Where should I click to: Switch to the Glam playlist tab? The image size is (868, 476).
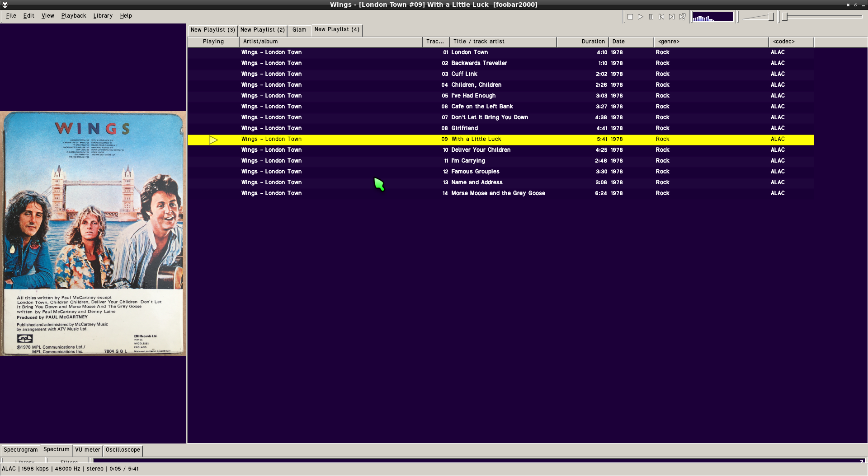tap(299, 30)
